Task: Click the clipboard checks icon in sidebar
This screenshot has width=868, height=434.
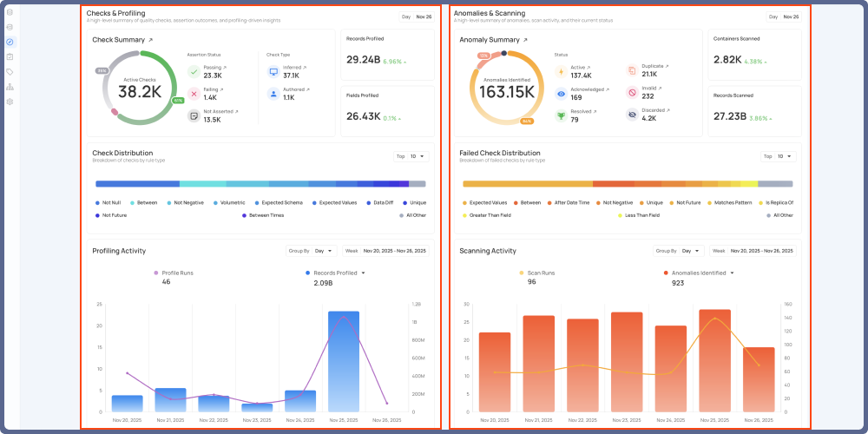Action: [x=10, y=56]
